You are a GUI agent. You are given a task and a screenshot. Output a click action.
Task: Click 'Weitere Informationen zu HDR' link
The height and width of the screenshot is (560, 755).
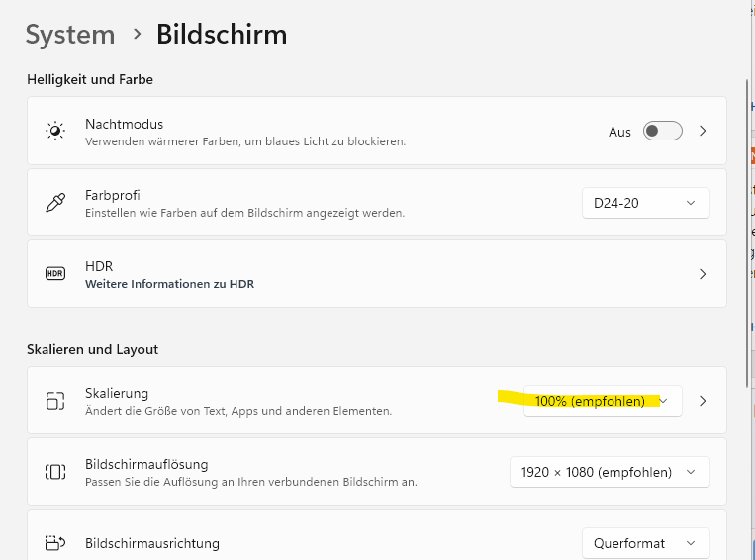(x=169, y=284)
